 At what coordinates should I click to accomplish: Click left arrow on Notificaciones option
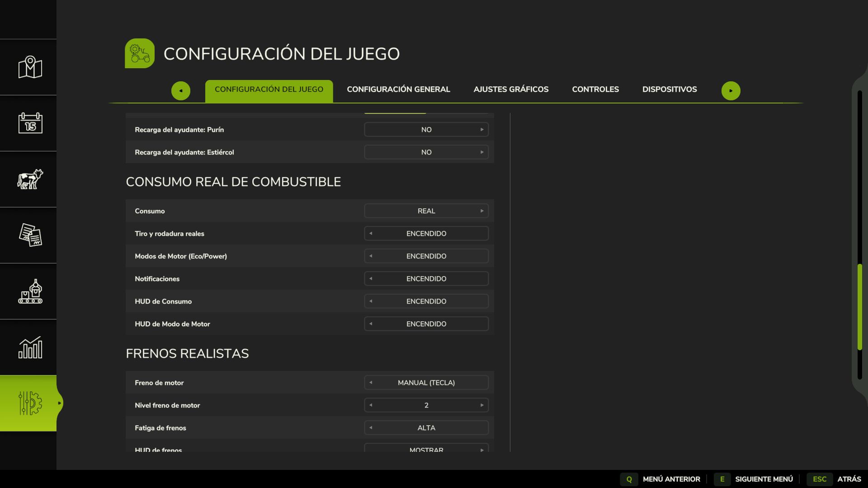(x=371, y=279)
